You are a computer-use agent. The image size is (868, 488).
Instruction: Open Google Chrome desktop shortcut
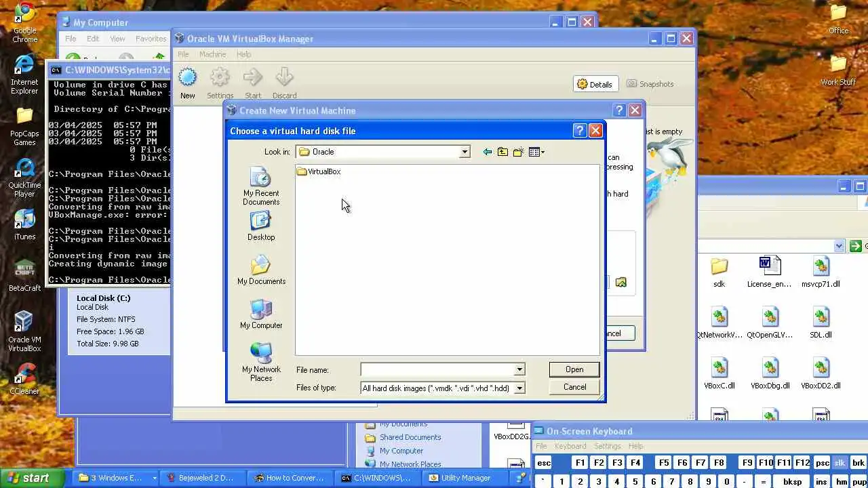[24, 23]
